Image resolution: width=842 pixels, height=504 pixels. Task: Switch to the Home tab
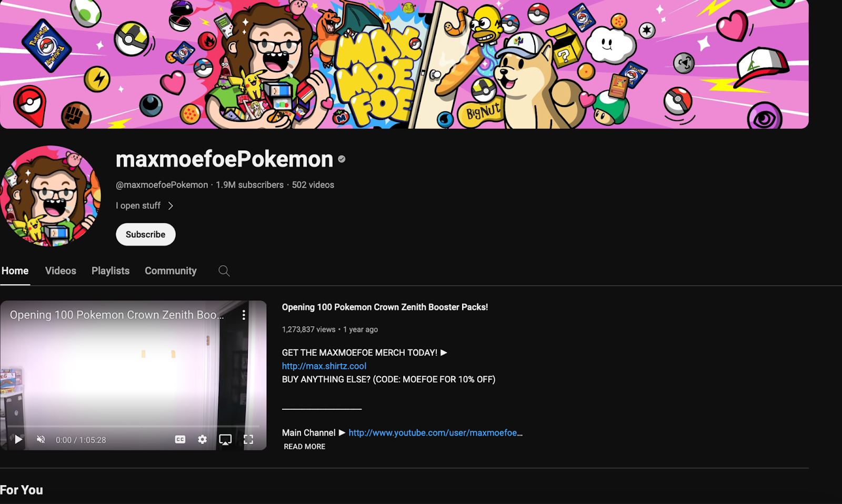(15, 271)
